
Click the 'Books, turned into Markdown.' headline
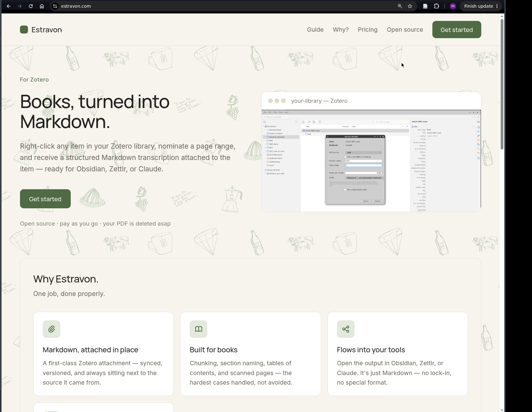[95, 111]
